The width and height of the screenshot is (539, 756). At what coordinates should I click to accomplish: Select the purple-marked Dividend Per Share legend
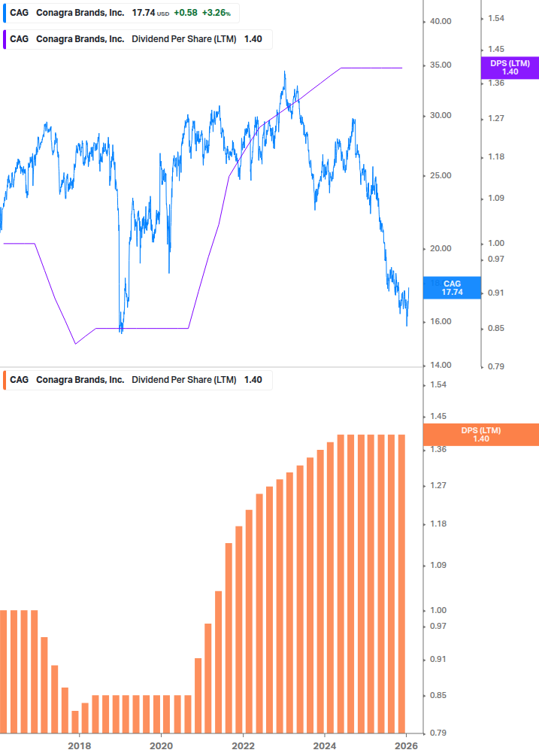(138, 39)
